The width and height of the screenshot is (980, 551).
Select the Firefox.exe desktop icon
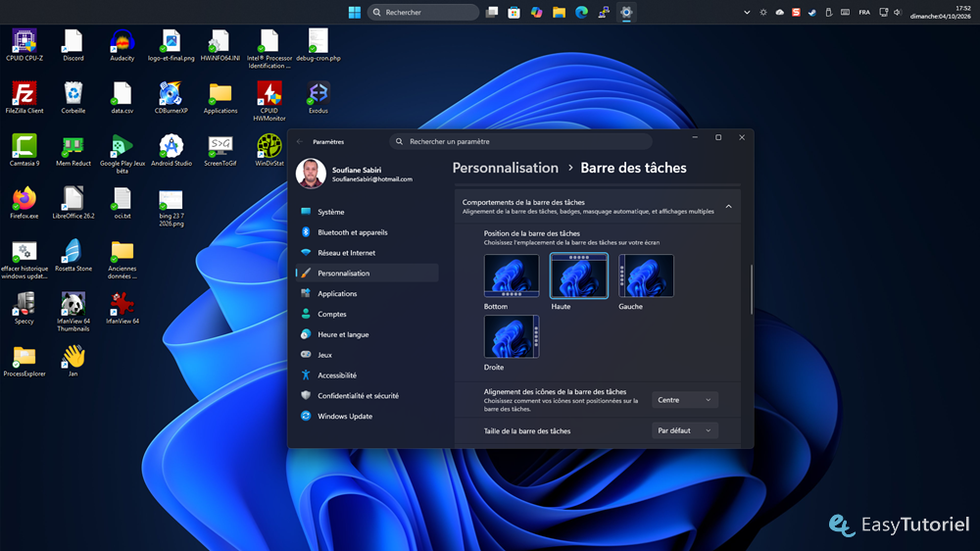(24, 203)
